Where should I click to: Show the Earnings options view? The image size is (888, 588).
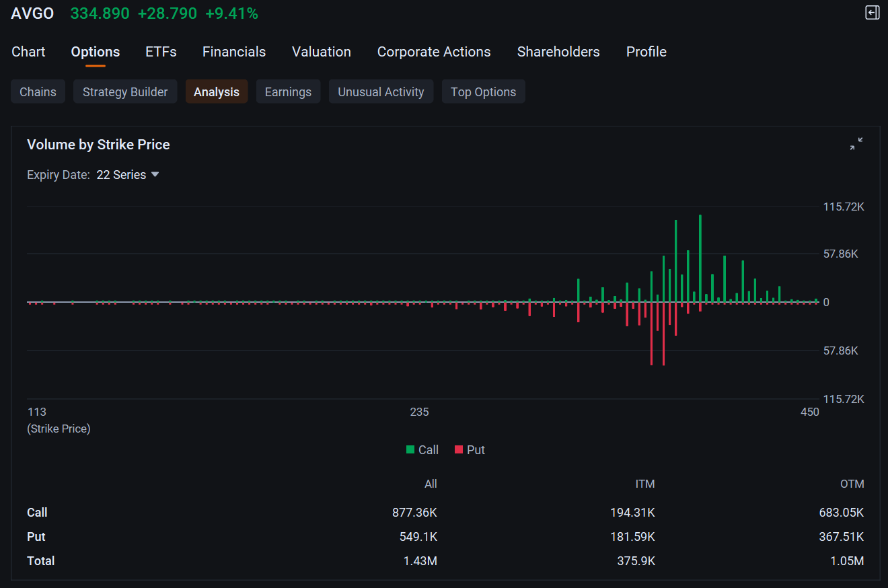[x=288, y=92]
